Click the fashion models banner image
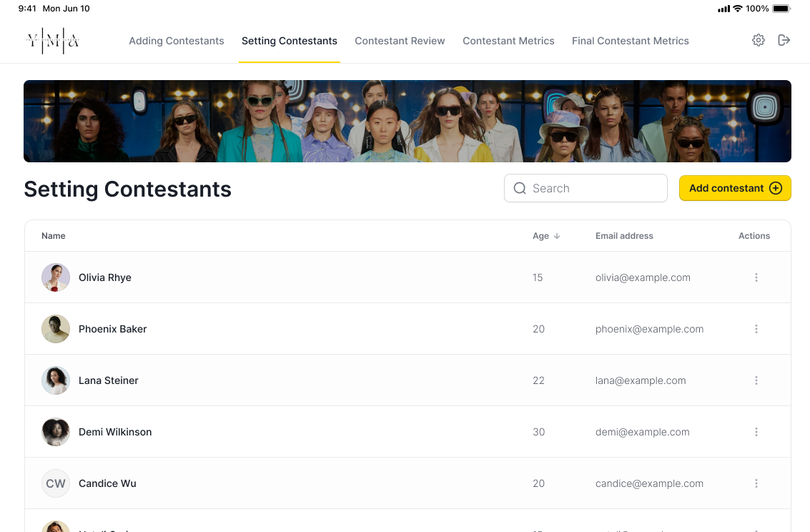The width and height of the screenshot is (810, 532). 407,121
